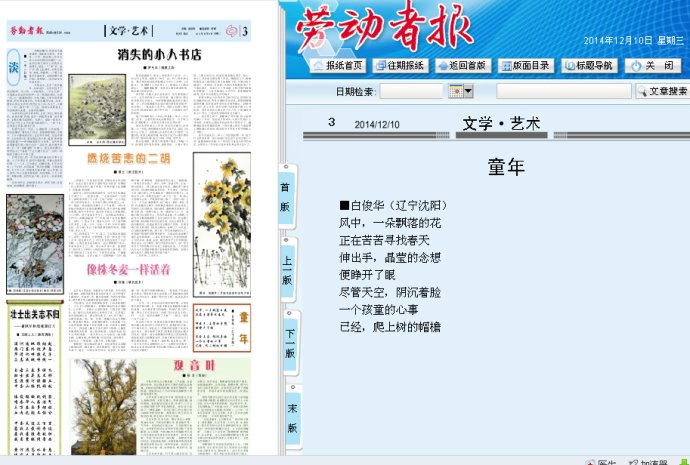Click the yellow ginkgo tree photo
Screen dimensions: 690x465
click(x=104, y=407)
